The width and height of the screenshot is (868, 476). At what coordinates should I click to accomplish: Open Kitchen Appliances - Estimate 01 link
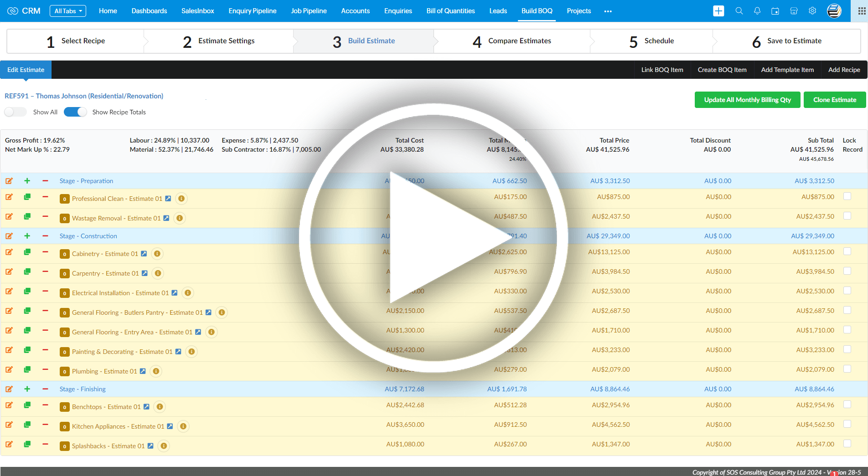pos(118,426)
